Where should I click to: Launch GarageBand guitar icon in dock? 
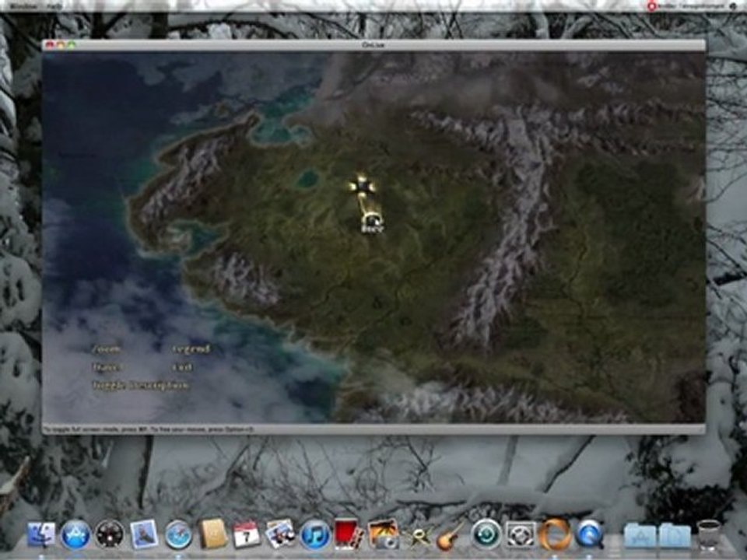tap(449, 535)
